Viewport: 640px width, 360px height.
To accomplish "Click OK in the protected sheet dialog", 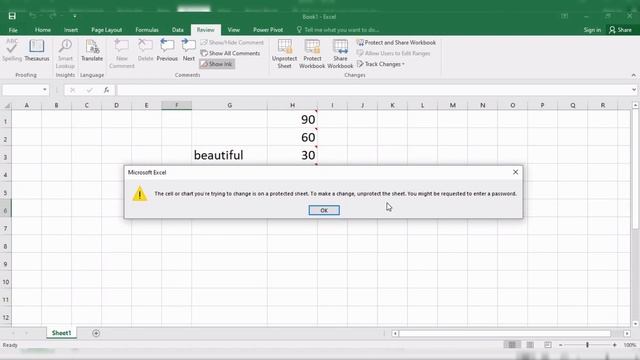I will 324,210.
